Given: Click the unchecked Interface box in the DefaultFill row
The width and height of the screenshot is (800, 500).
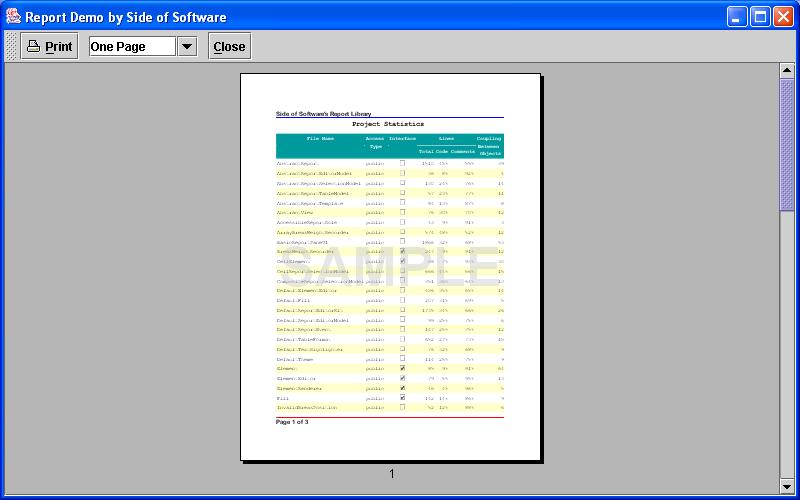Looking at the screenshot, I should [403, 300].
